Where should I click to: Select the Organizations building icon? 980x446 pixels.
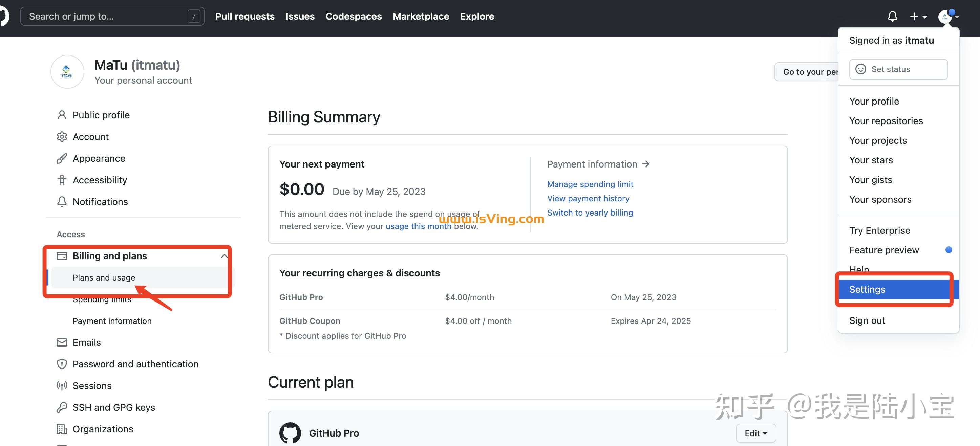(x=62, y=429)
